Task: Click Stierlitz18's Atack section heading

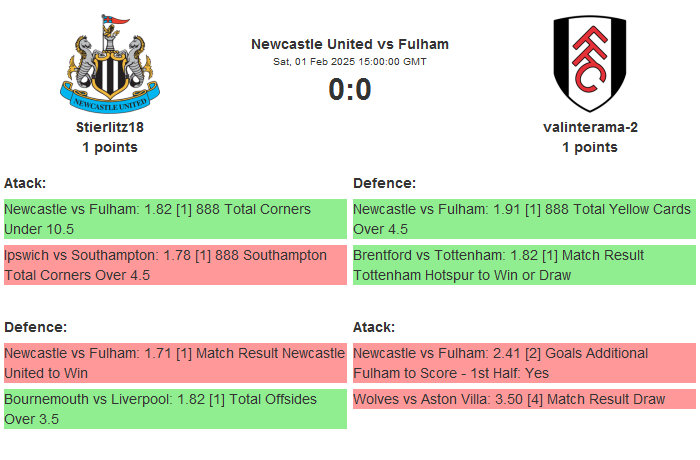Action: (25, 183)
